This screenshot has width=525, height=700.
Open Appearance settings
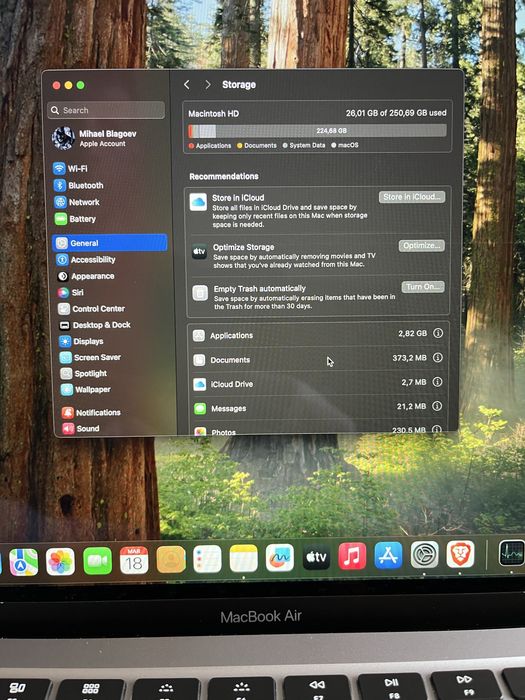click(x=86, y=276)
